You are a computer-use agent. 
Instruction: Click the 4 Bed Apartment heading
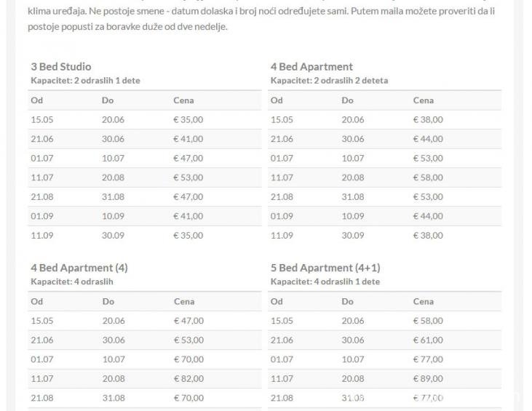[311, 67]
